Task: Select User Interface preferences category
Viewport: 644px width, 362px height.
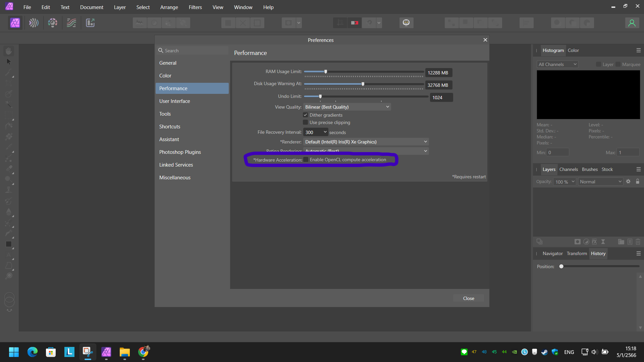Action: (192, 101)
